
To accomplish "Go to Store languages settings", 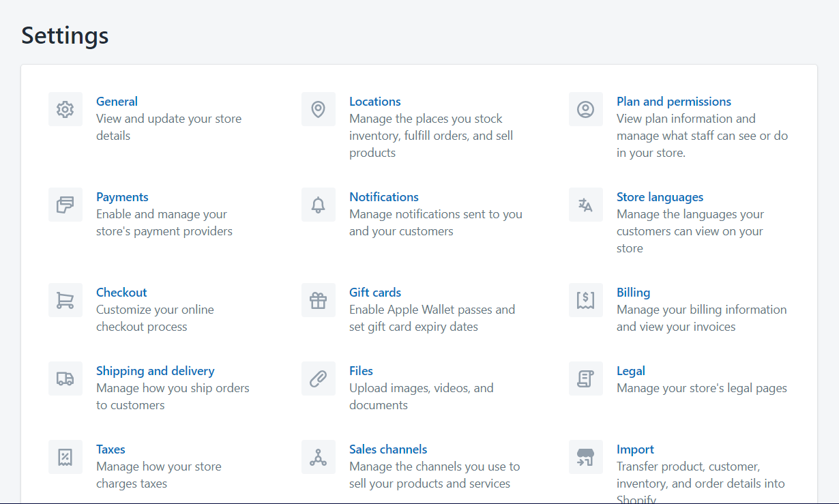I will pos(660,197).
